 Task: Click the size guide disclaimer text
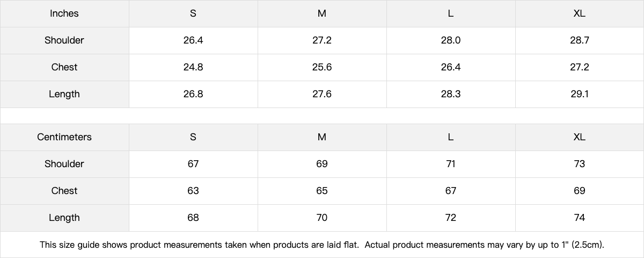click(x=322, y=245)
